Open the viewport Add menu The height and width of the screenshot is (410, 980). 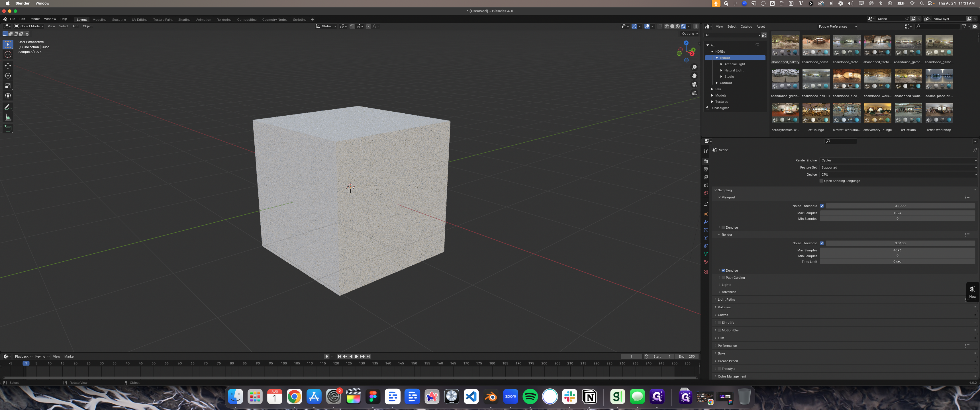coord(75,26)
